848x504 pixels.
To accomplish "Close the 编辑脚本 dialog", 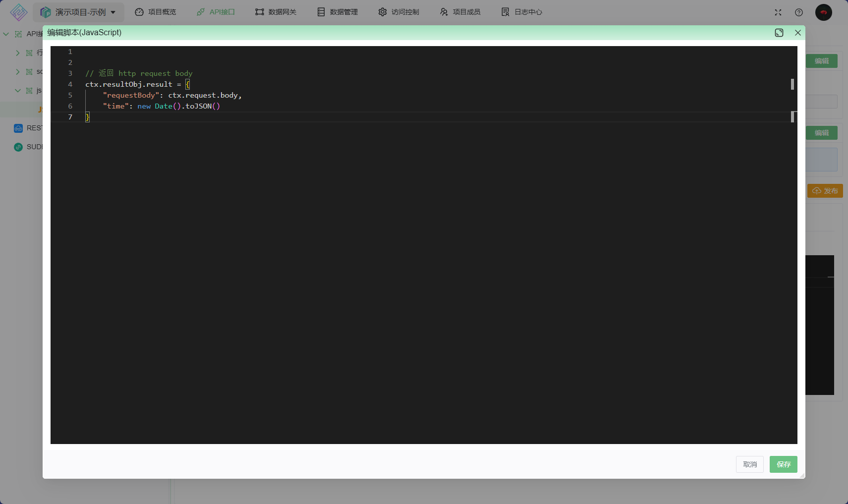I will (798, 33).
